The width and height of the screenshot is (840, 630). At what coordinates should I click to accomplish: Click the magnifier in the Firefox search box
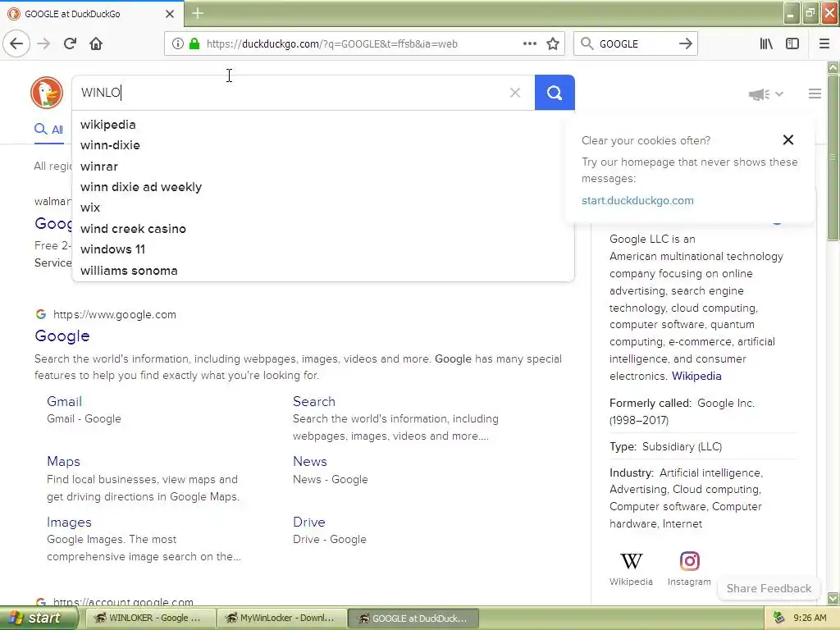(587, 44)
